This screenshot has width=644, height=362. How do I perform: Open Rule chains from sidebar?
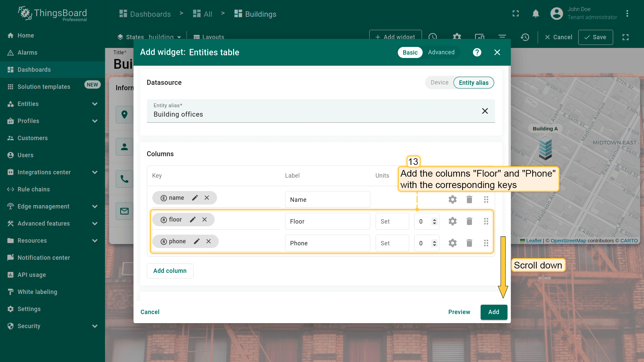[34, 189]
